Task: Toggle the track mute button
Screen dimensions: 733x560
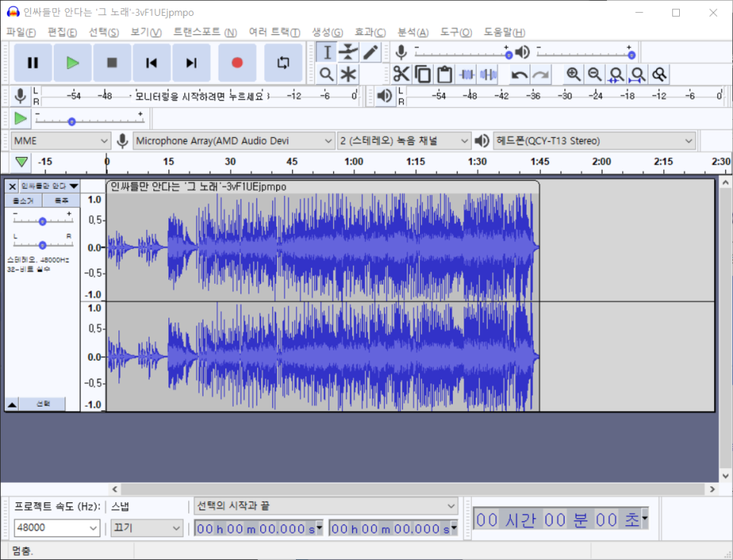Action: (x=24, y=200)
